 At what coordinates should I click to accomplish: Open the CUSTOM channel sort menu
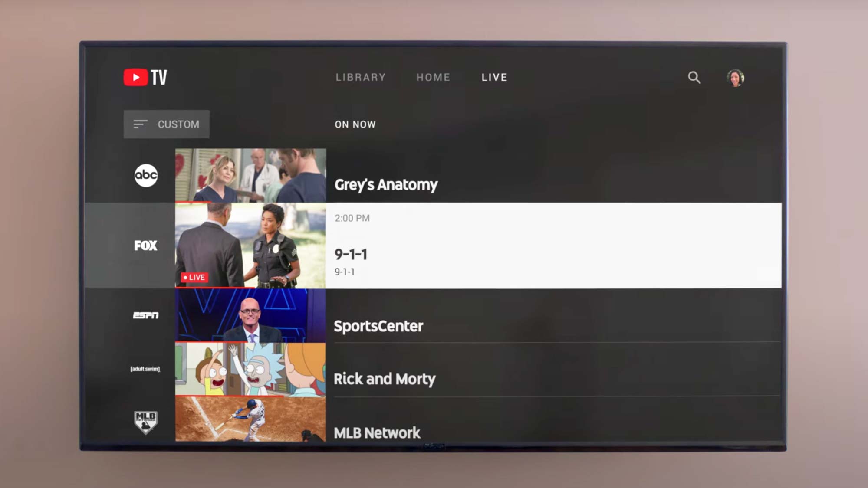pyautogui.click(x=166, y=124)
